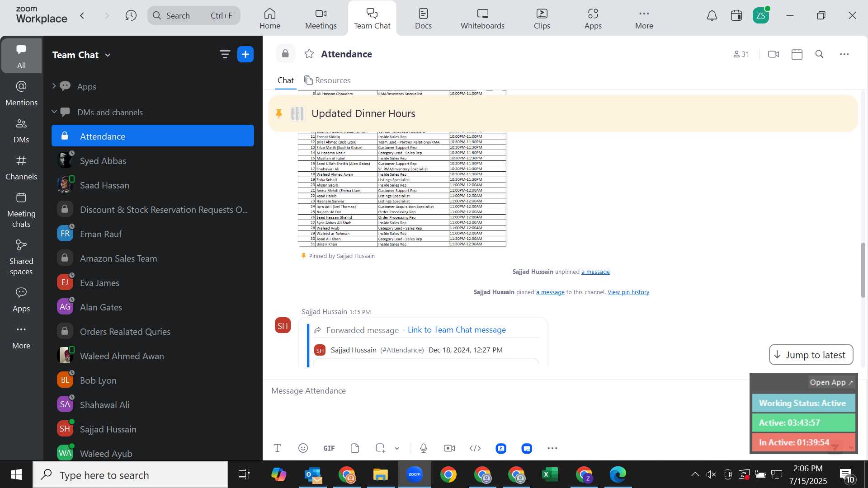Open the GIF picker
868x488 pixels.
click(329, 448)
